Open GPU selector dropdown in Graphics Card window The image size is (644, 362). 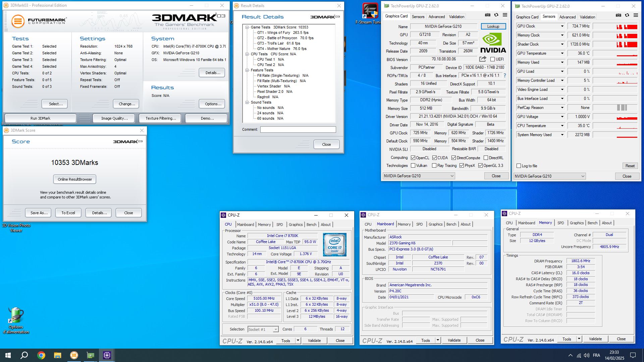(419, 176)
